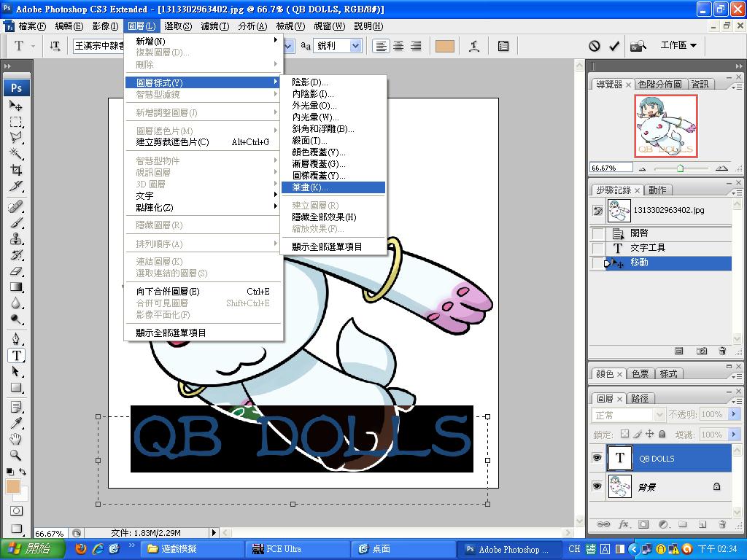
Task: Commit current text edits checkmark
Action: 614,46
